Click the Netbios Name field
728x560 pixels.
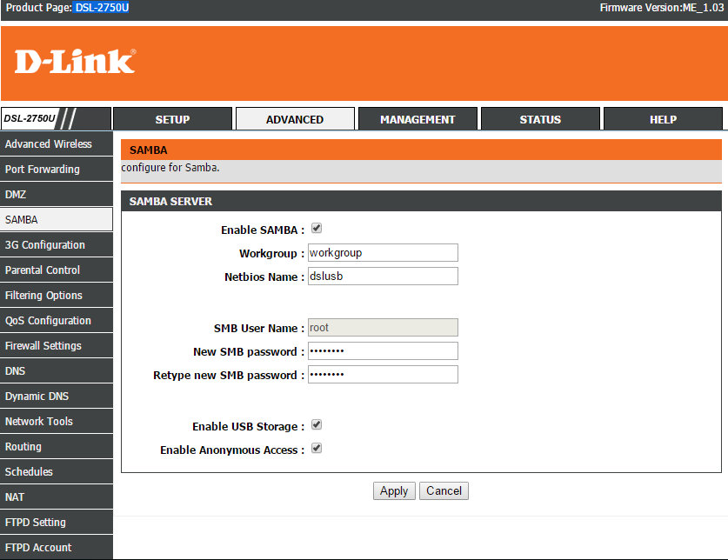pos(383,276)
